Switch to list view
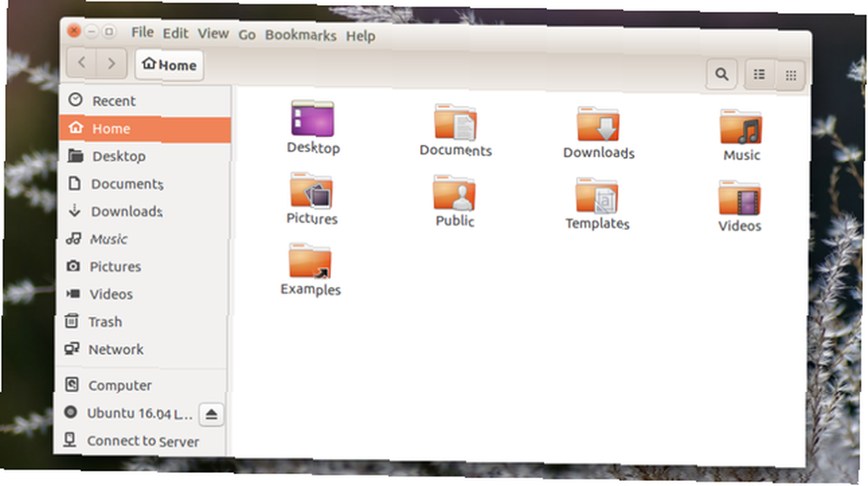Viewport: 868px width, 486px height. point(759,74)
